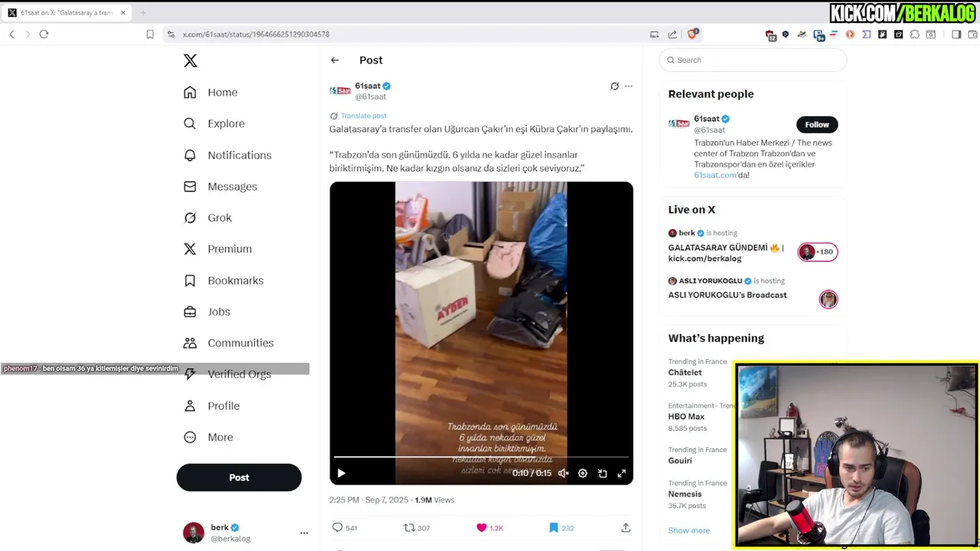This screenshot has height=551, width=980.
Task: Close the 61saat on X tab
Action: (x=122, y=12)
